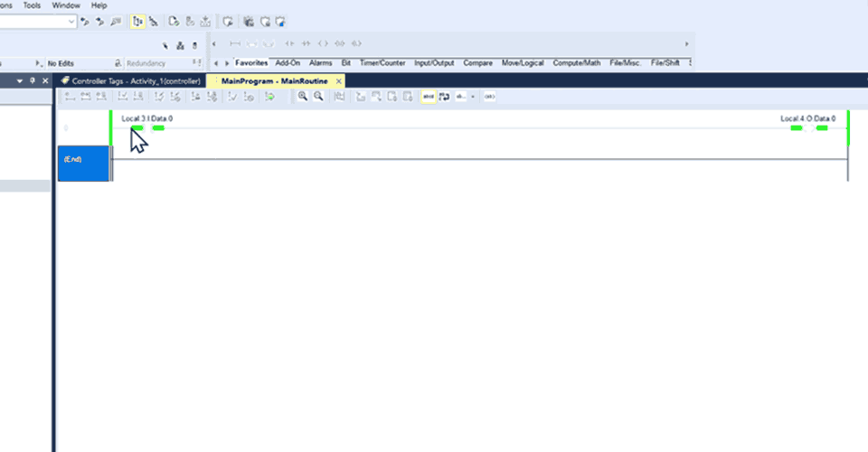The height and width of the screenshot is (452, 868).
Task: Open the Window menu
Action: (65, 5)
